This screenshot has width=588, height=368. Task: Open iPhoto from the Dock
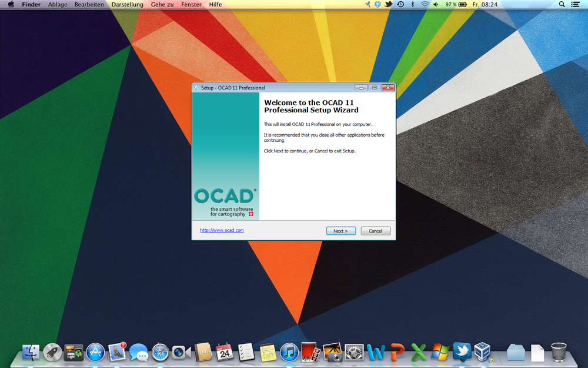point(332,352)
